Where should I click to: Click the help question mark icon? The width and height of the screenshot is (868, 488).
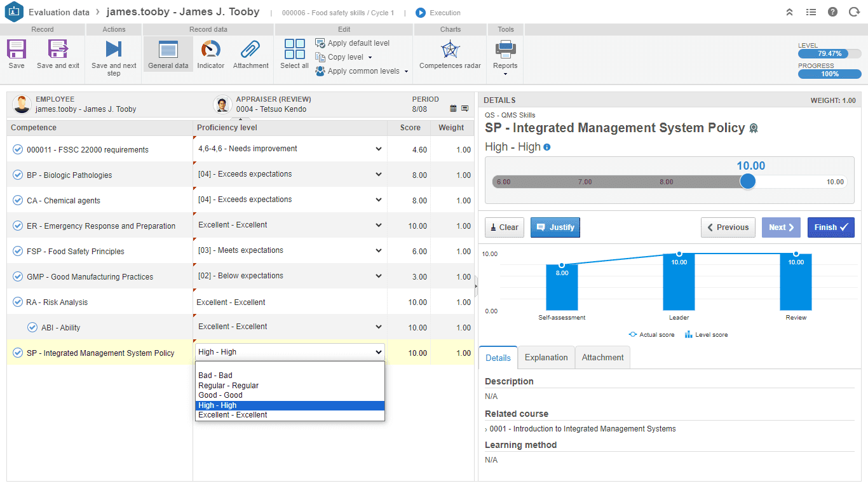click(832, 12)
